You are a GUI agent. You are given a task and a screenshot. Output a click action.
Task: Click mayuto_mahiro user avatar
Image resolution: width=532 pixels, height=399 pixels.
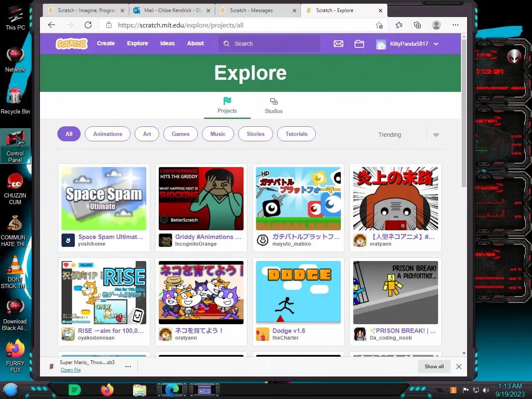click(263, 240)
